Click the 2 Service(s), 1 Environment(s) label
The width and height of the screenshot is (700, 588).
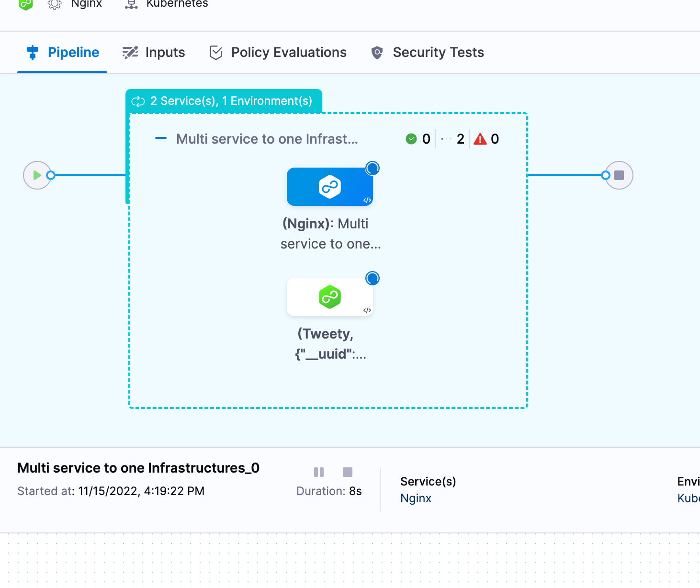231,101
